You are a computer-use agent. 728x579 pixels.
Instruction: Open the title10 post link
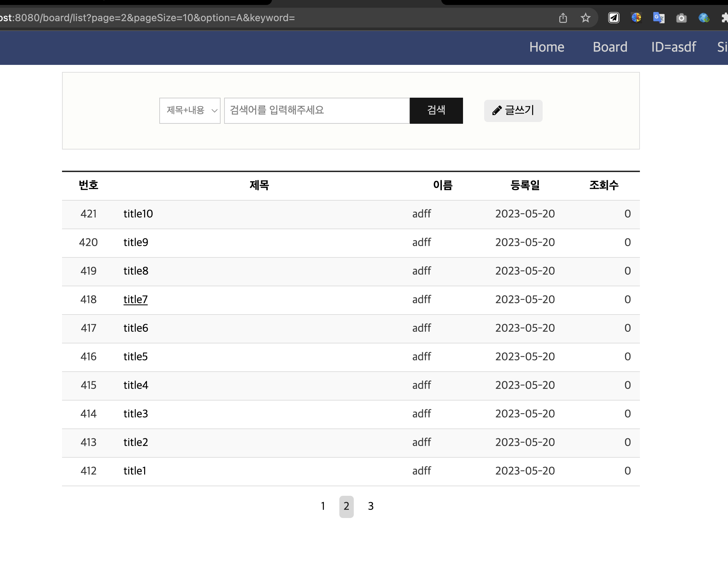138,214
